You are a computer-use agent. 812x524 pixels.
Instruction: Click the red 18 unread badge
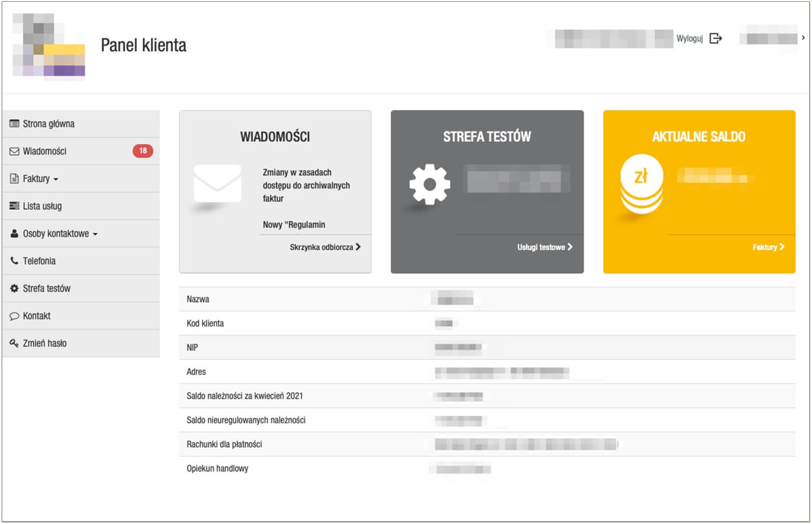click(x=143, y=151)
